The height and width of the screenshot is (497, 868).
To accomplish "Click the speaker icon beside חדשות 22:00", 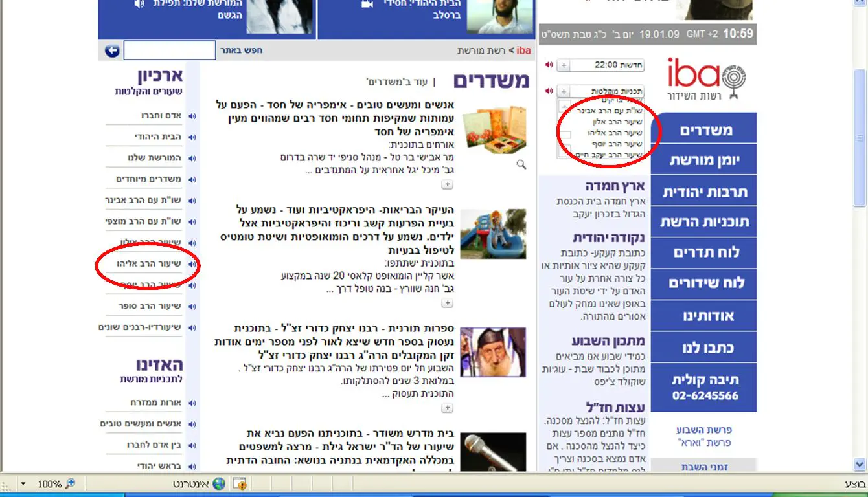I will pos(549,65).
